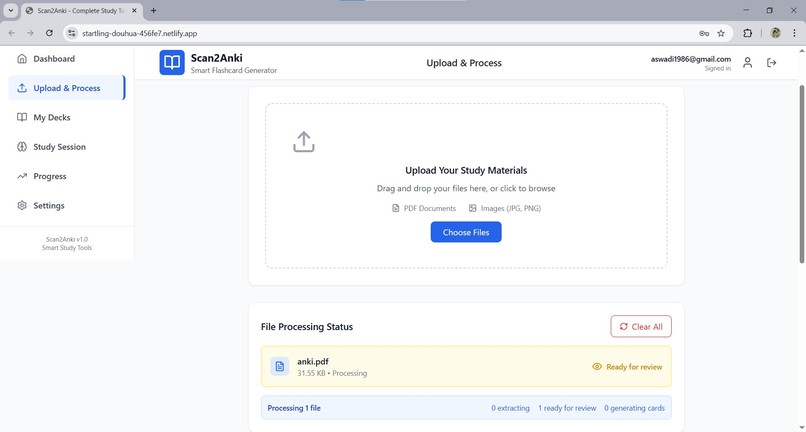
Task: Click the brain icon beside Study Session
Action: [22, 147]
